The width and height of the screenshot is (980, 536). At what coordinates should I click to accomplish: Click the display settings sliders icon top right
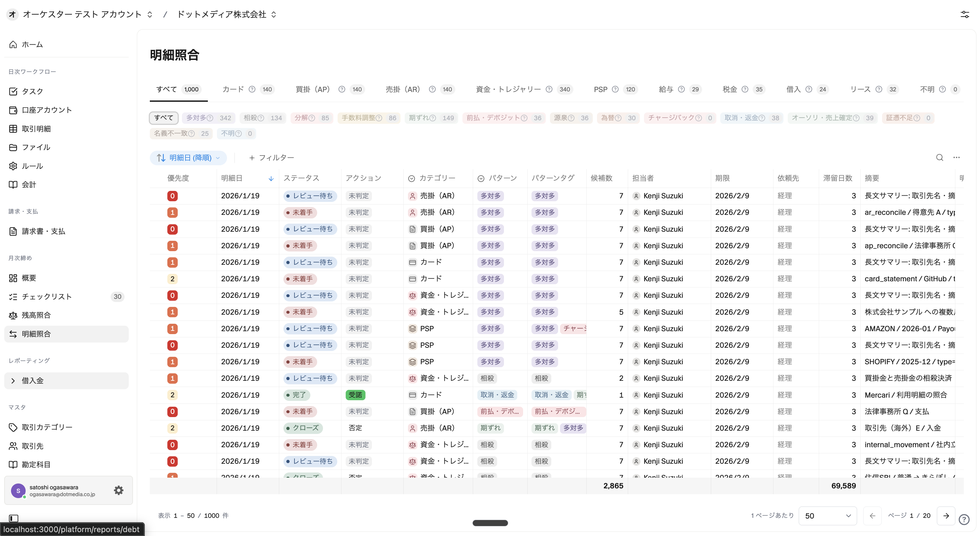point(964,15)
